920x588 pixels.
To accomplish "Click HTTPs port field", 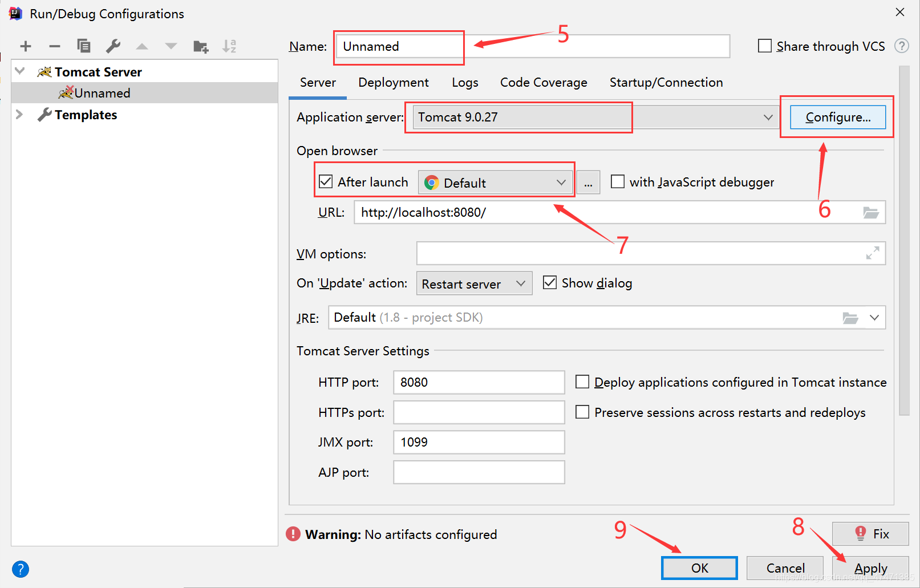I will tap(479, 412).
